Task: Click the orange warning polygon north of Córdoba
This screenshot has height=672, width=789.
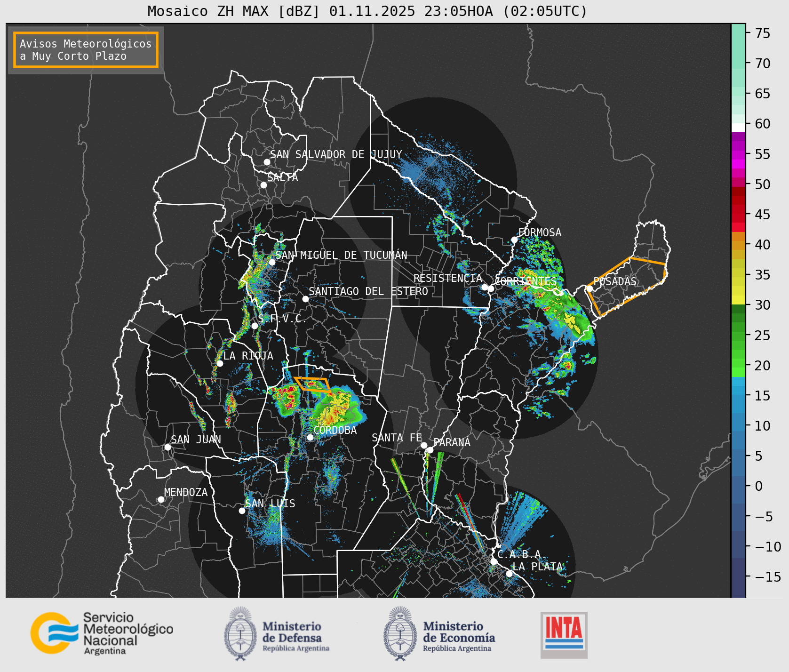Action: point(312,384)
